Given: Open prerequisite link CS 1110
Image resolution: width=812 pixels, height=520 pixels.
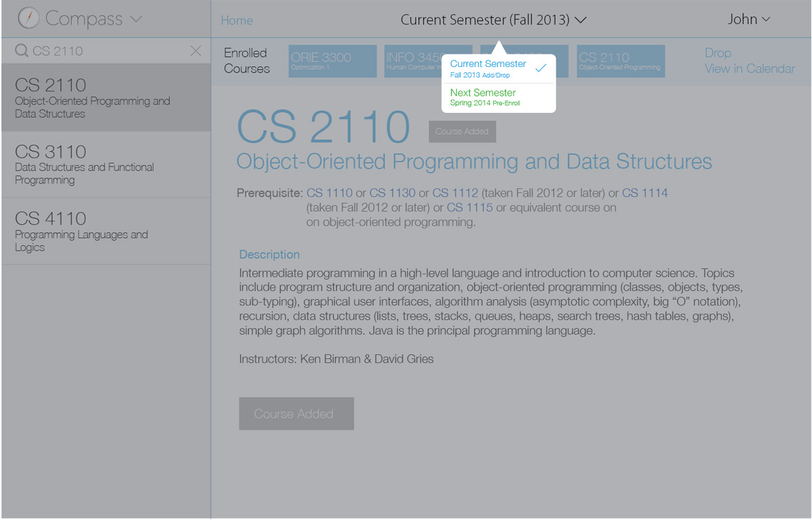Looking at the screenshot, I should click(x=330, y=193).
